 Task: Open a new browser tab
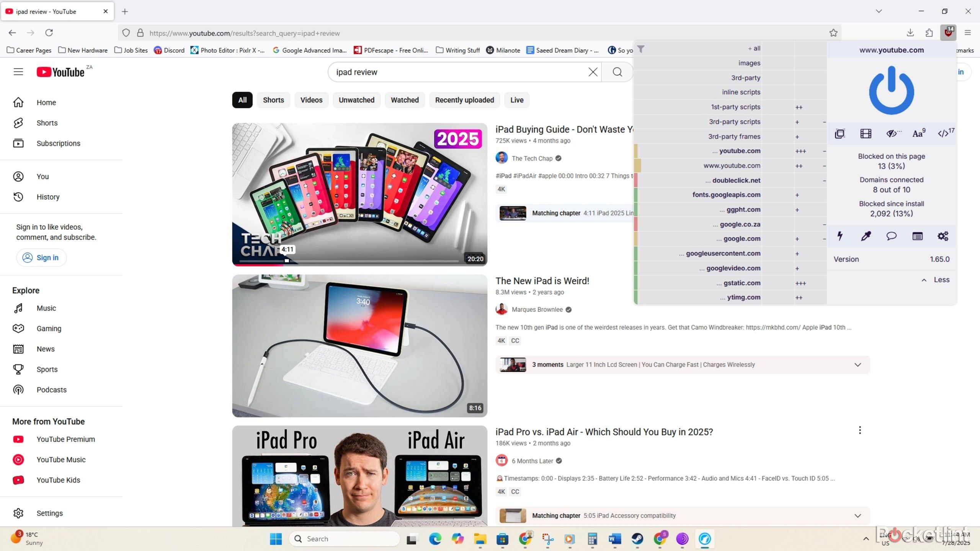click(x=125, y=11)
